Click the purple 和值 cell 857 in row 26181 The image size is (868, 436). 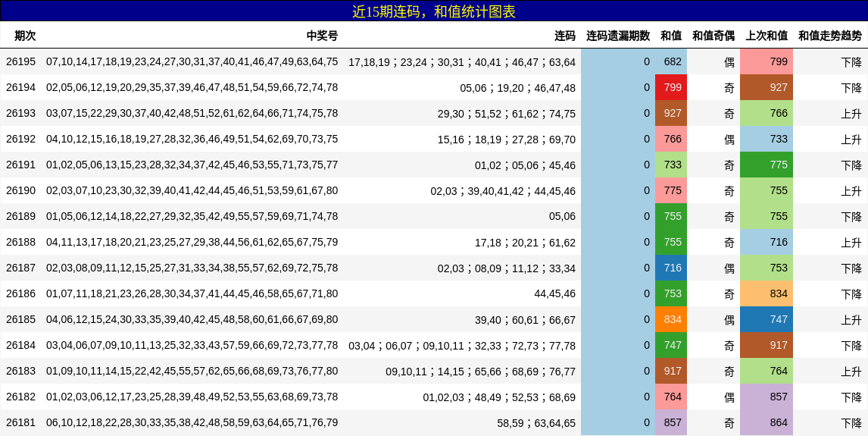(x=671, y=422)
